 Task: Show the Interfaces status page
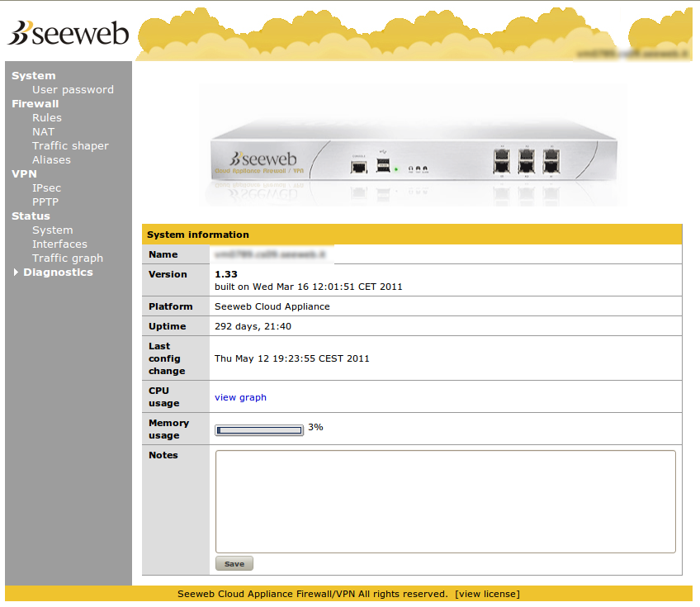click(59, 244)
